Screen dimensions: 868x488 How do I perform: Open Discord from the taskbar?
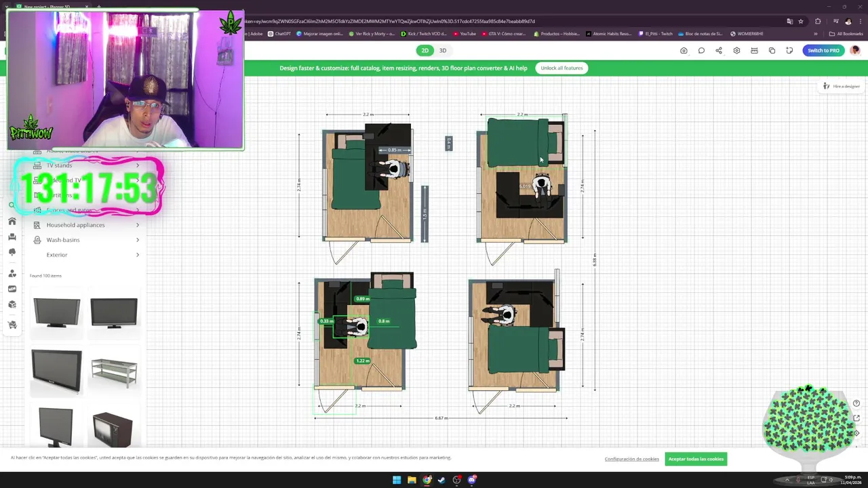472,480
